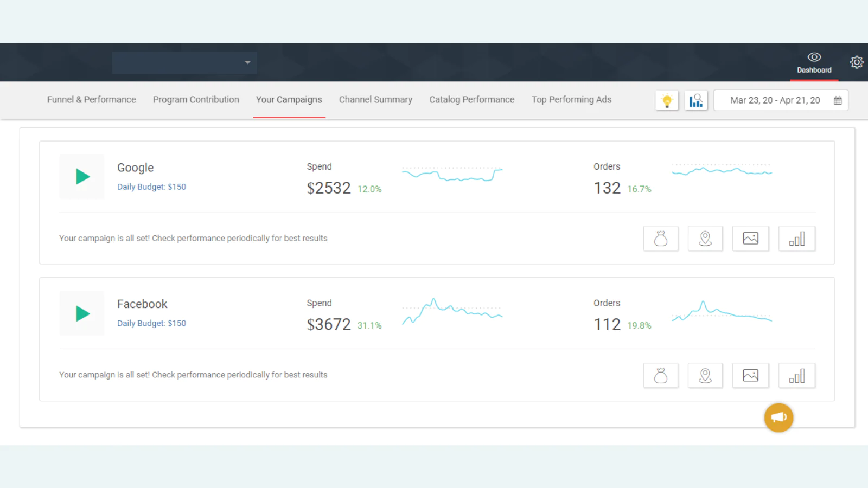Open the settings gear icon
The width and height of the screenshot is (868, 488).
pyautogui.click(x=857, y=62)
